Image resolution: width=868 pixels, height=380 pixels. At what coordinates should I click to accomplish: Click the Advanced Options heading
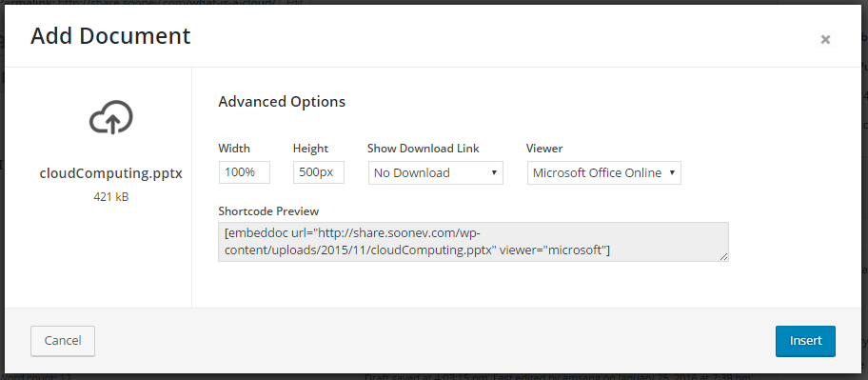click(x=282, y=102)
